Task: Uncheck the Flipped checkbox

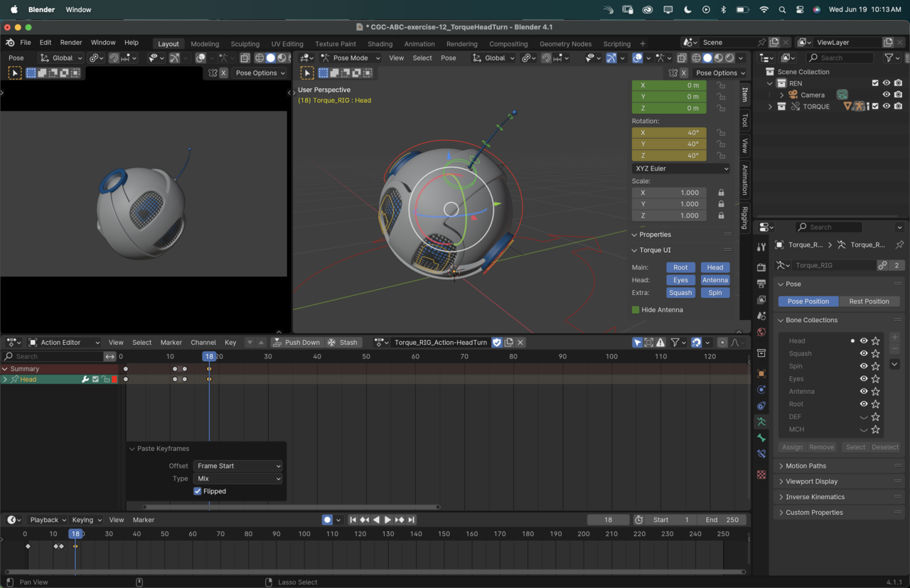Action: pyautogui.click(x=198, y=491)
